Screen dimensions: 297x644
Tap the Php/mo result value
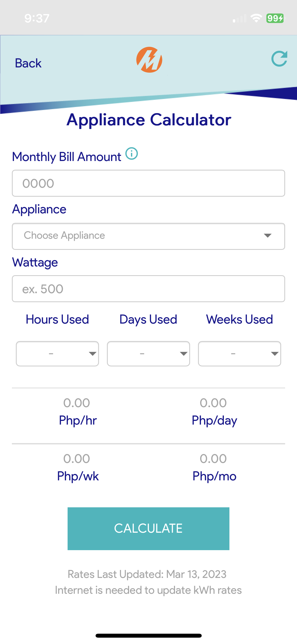click(213, 459)
